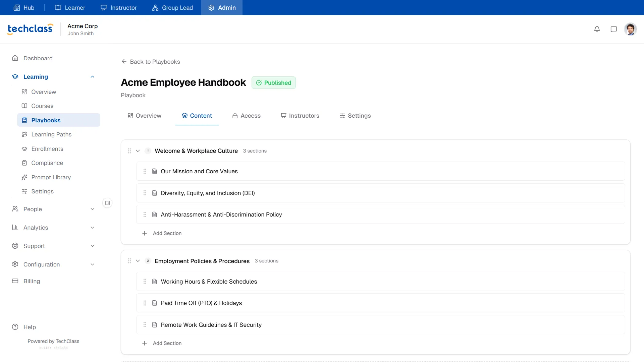Image resolution: width=644 pixels, height=362 pixels.
Task: Click the back arrow icon beside Back to Playbooks
Action: [x=124, y=62]
